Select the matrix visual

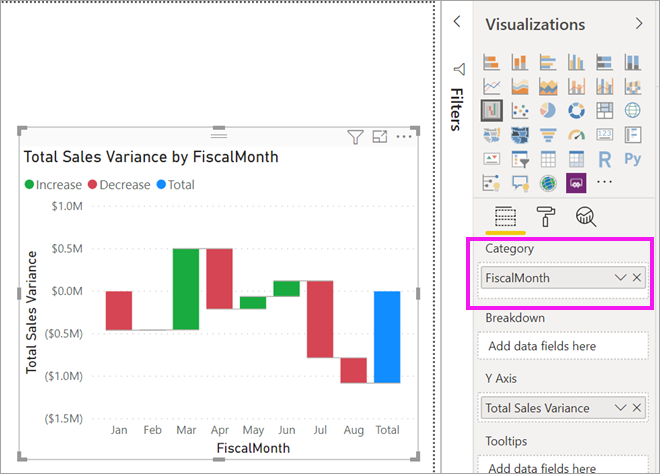point(576,159)
